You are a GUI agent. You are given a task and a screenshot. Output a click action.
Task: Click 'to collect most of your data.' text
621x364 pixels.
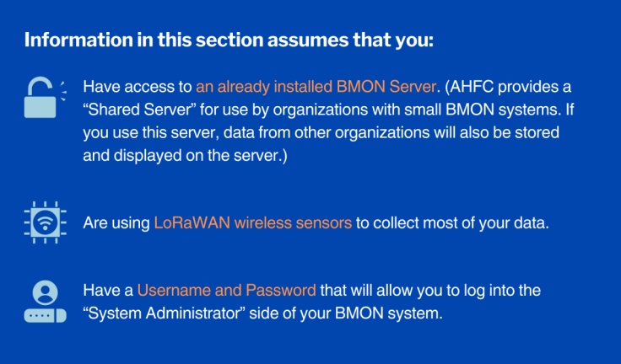point(453,223)
